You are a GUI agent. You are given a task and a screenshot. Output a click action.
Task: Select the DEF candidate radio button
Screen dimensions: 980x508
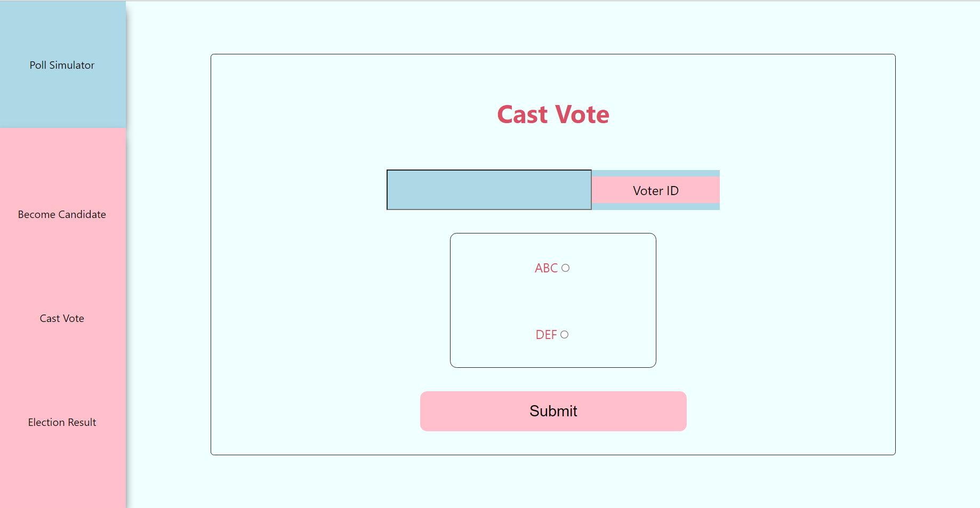coord(565,334)
